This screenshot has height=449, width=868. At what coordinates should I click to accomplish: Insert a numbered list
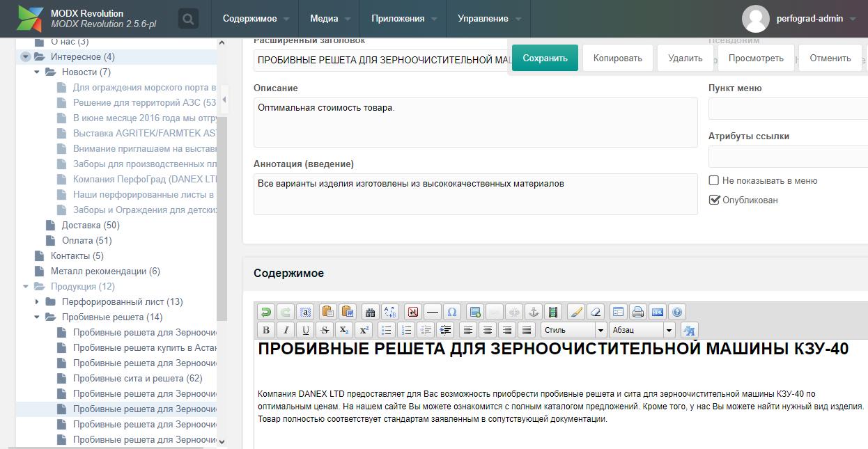click(x=406, y=330)
